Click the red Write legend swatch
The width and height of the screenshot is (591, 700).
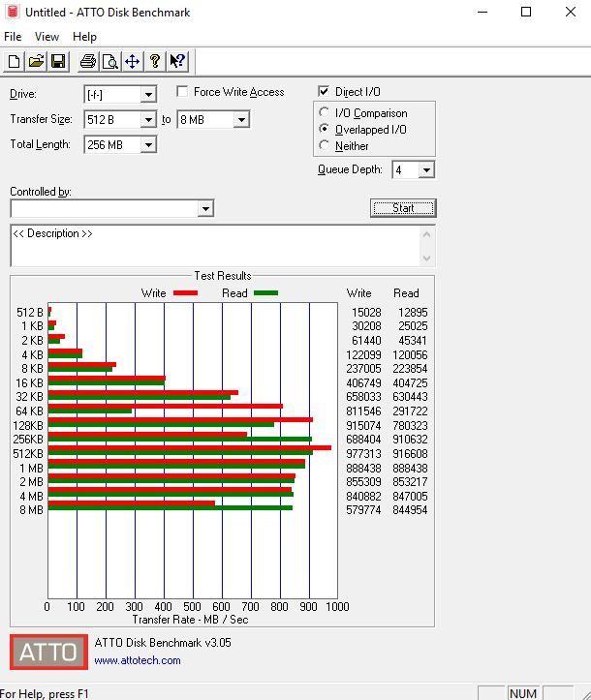(x=185, y=293)
